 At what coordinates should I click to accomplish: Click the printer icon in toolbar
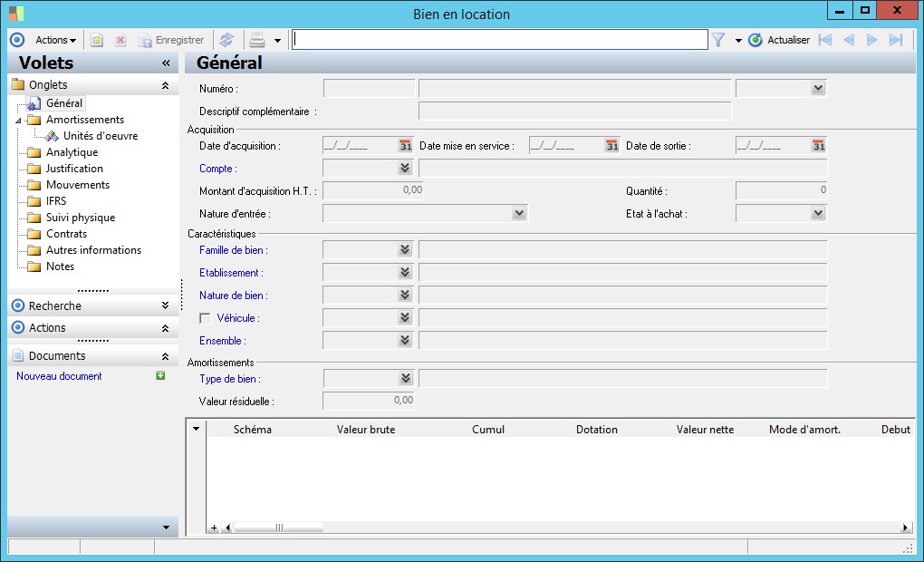click(x=257, y=40)
